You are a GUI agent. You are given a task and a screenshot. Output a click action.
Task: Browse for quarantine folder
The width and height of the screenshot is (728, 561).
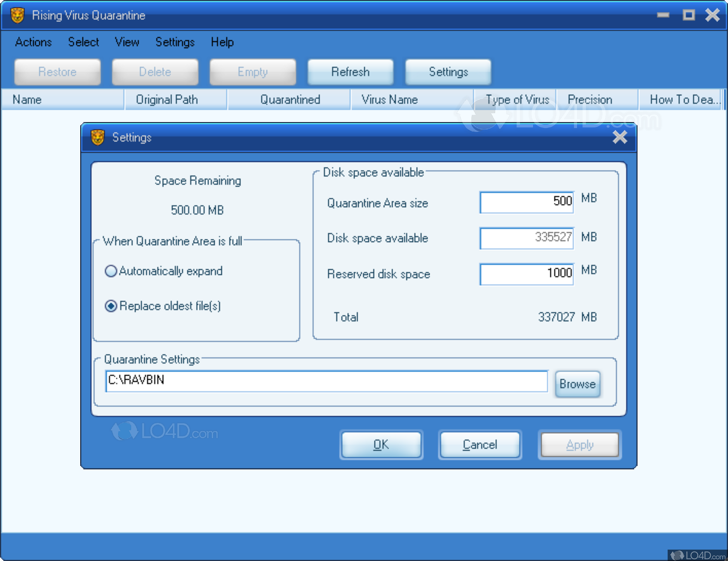pos(577,384)
